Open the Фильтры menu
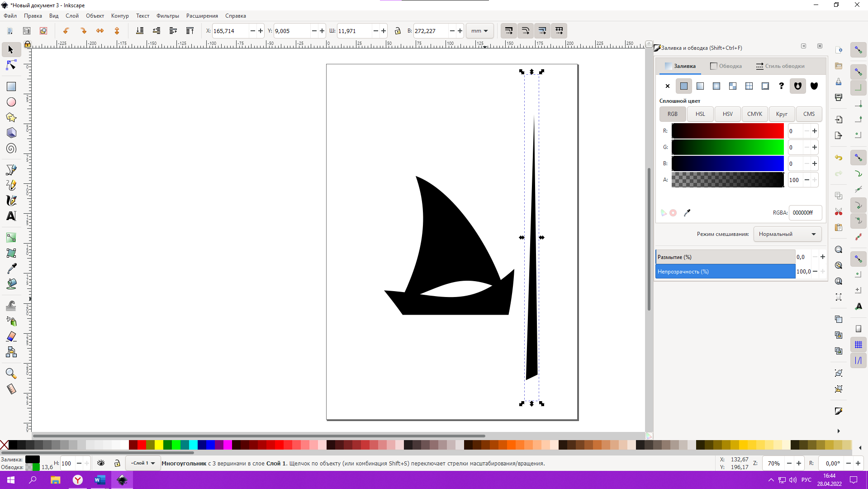The height and width of the screenshot is (489, 868). pyautogui.click(x=168, y=15)
